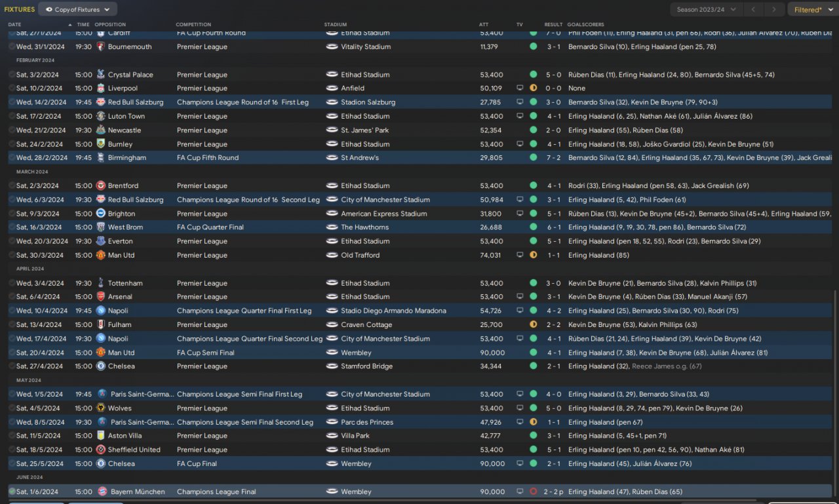
Task: Select the FEBRUARY 2024 month heading
Action: (x=35, y=60)
